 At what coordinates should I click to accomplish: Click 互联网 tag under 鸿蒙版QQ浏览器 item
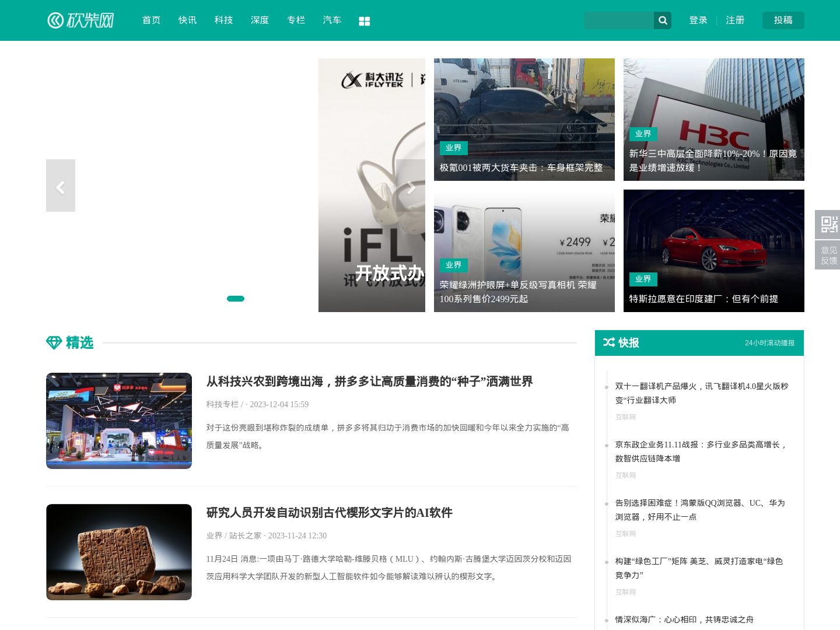click(x=625, y=534)
